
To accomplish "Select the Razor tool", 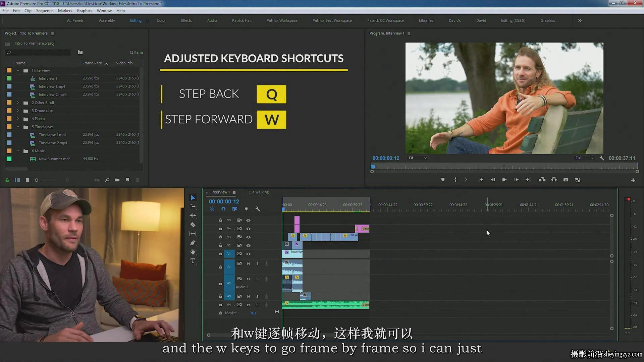I will 193,225.
